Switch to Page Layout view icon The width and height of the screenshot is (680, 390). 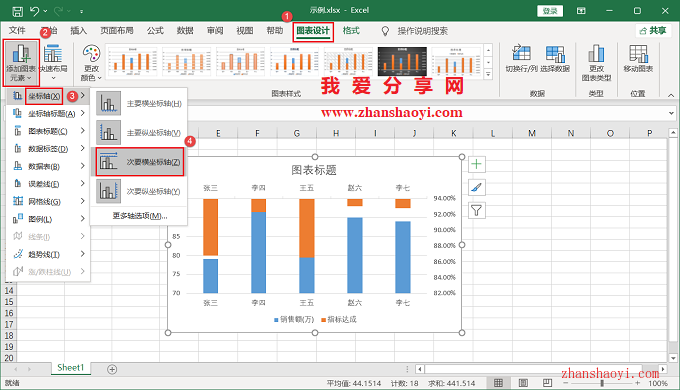coord(523,383)
